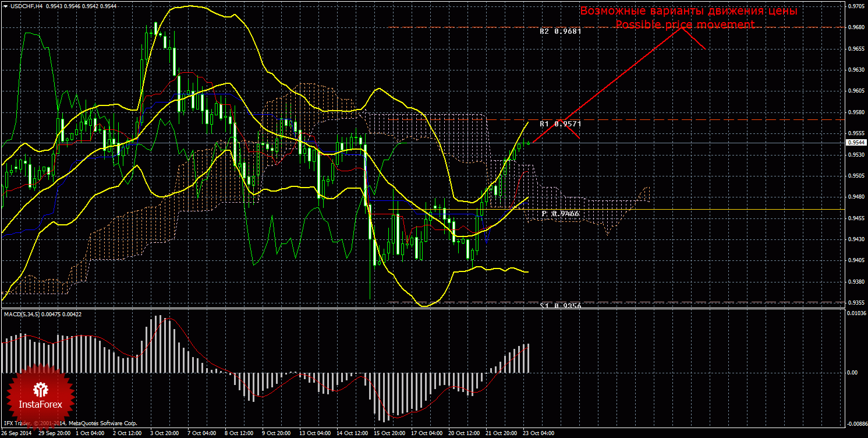Click the chart menu triangle beside USDCHF,H4
868x438 pixels.
coord(5,6)
